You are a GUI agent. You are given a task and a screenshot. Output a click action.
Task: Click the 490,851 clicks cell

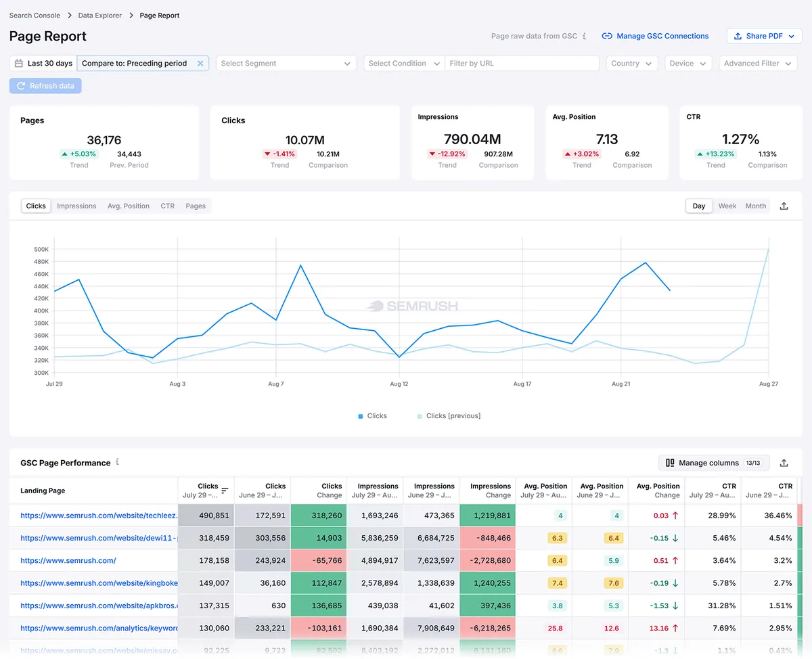206,516
